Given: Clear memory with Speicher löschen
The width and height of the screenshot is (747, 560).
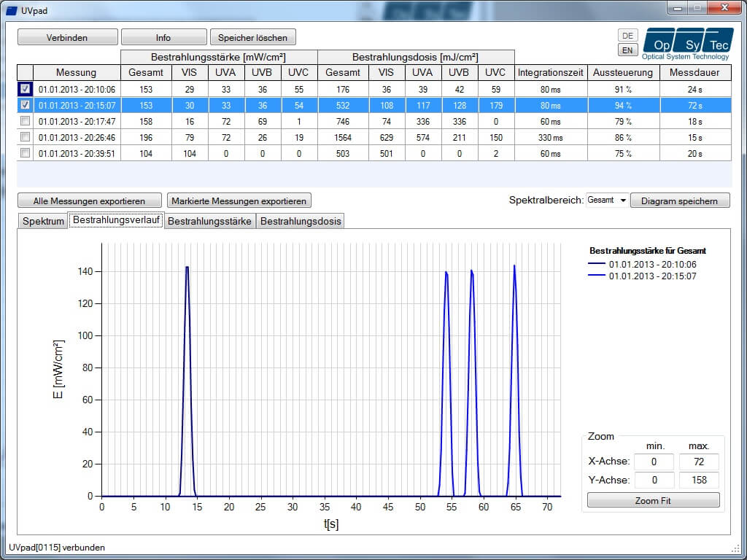Looking at the screenshot, I should click(x=253, y=36).
